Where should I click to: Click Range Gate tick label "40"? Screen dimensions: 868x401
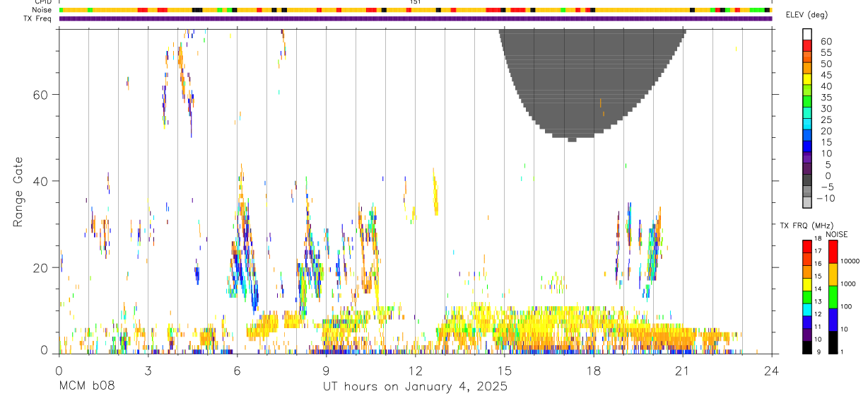pyautogui.click(x=42, y=181)
